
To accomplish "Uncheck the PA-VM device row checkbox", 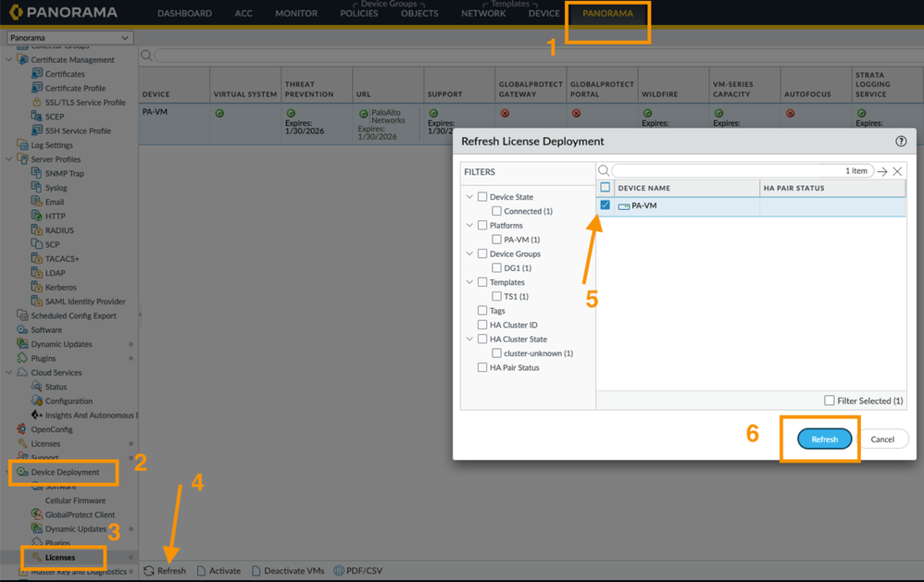I will [x=606, y=205].
